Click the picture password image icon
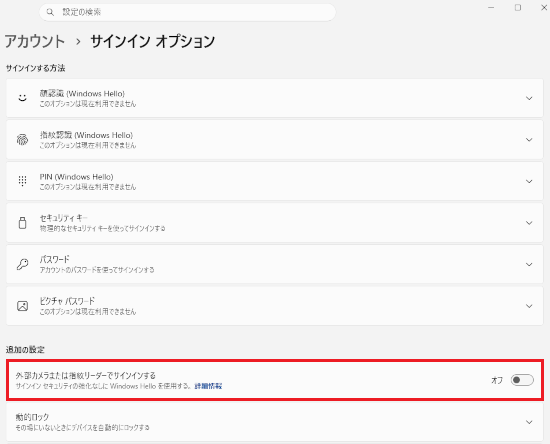 click(x=22, y=306)
